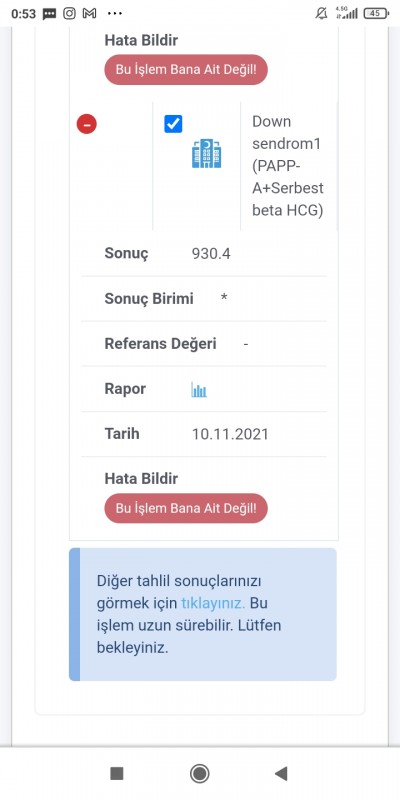The height and width of the screenshot is (800, 400).
Task: Click the blue hospital building icon
Action: click(207, 153)
